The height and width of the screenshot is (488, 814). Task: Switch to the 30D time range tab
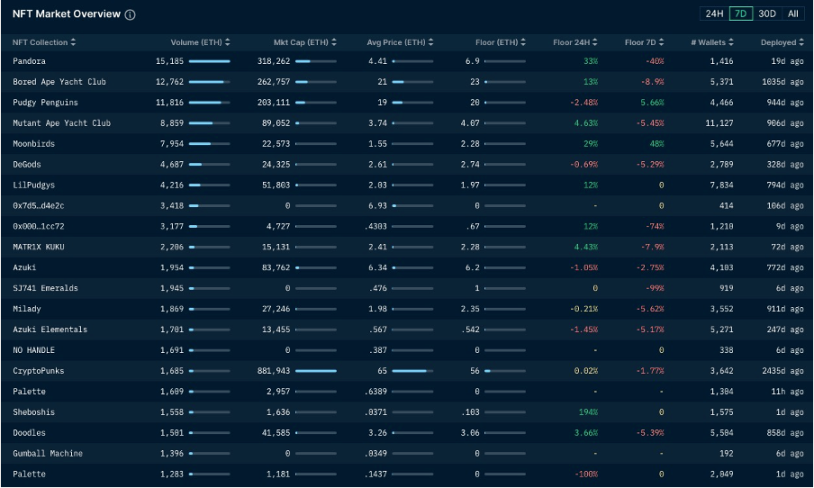click(x=767, y=14)
